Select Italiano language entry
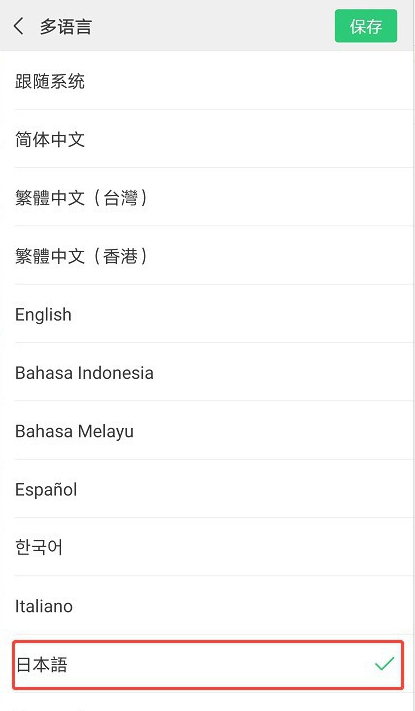 pos(206,605)
